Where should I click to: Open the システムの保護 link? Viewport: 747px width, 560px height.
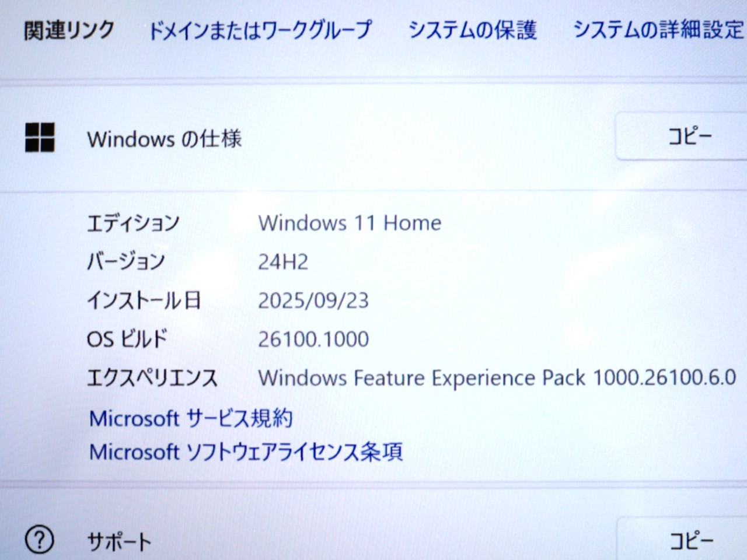(472, 30)
